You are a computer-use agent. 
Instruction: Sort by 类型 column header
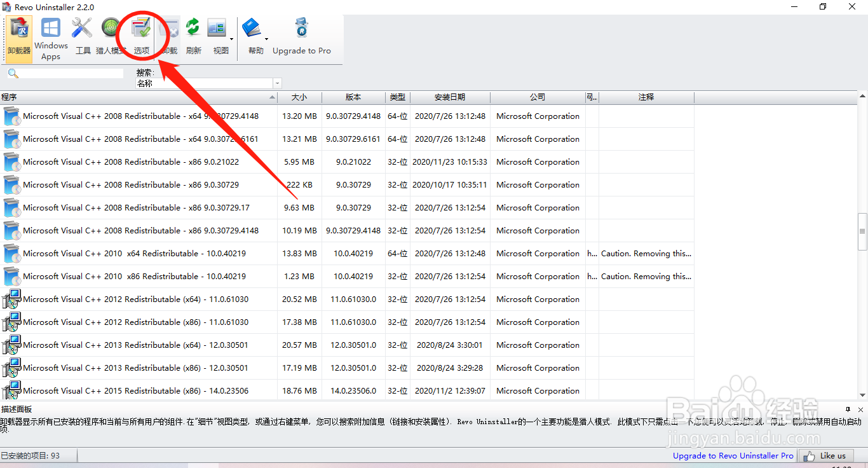[398, 97]
